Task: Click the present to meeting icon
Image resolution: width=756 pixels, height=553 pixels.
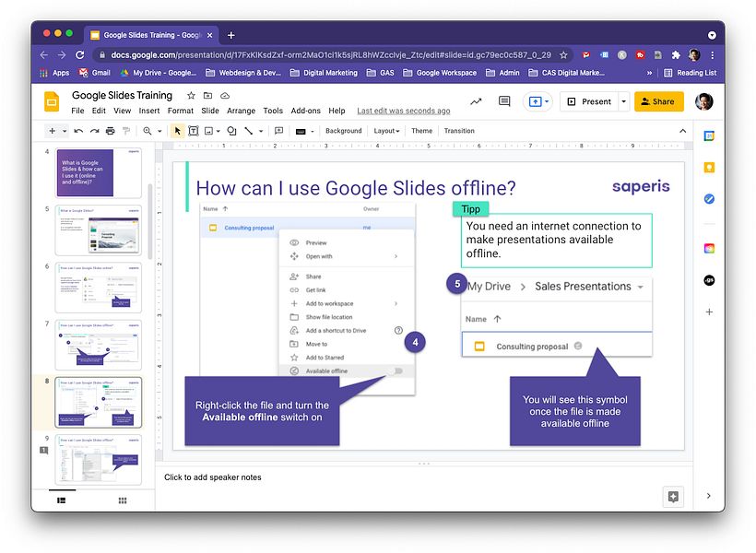Action: pyautogui.click(x=537, y=101)
